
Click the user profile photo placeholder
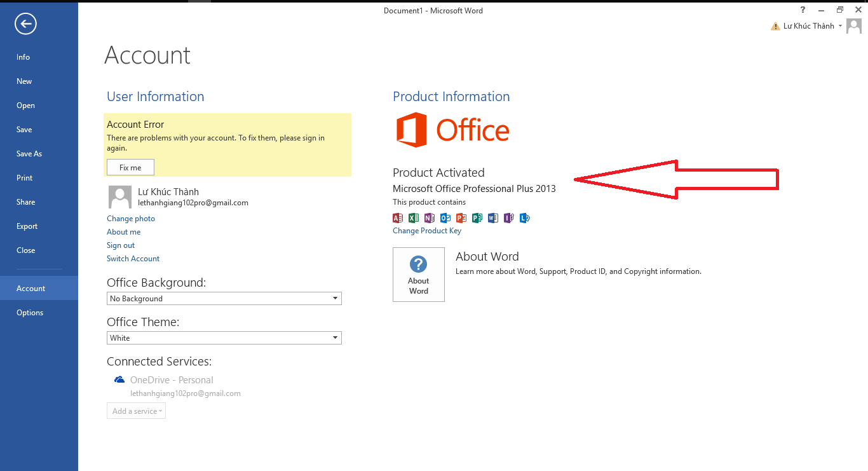point(119,197)
